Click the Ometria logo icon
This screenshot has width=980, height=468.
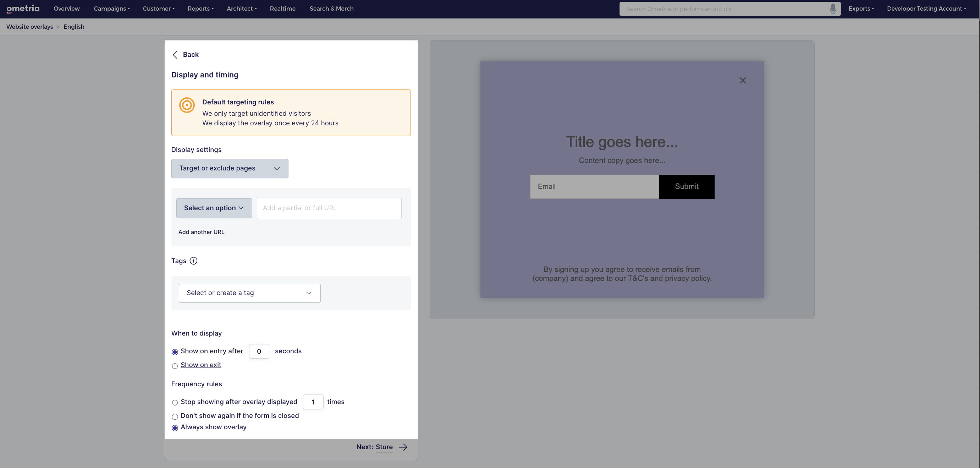coord(23,9)
